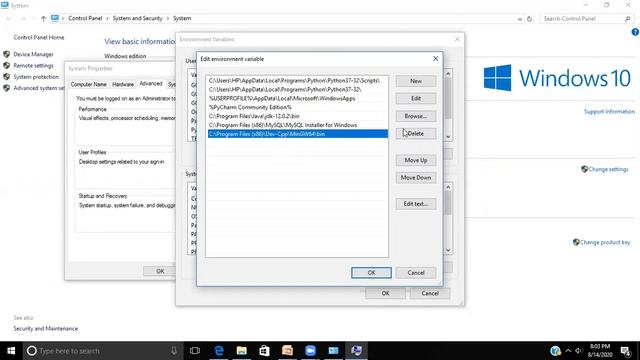The height and width of the screenshot is (360, 640).
Task: Select the %USERPROFILE% WindowsApps path entry
Action: [x=298, y=98]
